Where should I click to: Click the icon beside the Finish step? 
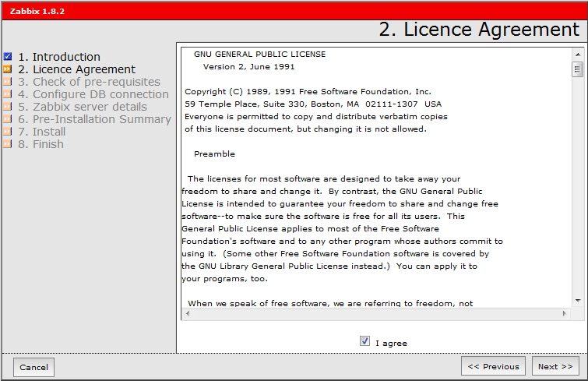(x=8, y=144)
